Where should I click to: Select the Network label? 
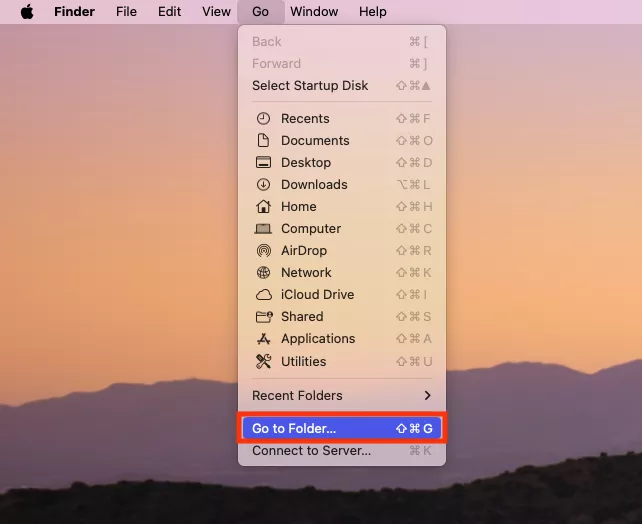(x=306, y=273)
